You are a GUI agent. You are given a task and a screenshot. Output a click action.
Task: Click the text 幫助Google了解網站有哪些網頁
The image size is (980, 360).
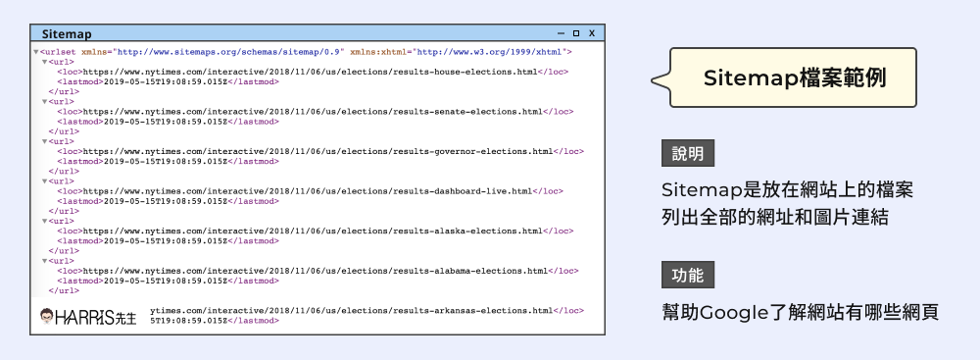click(x=800, y=312)
